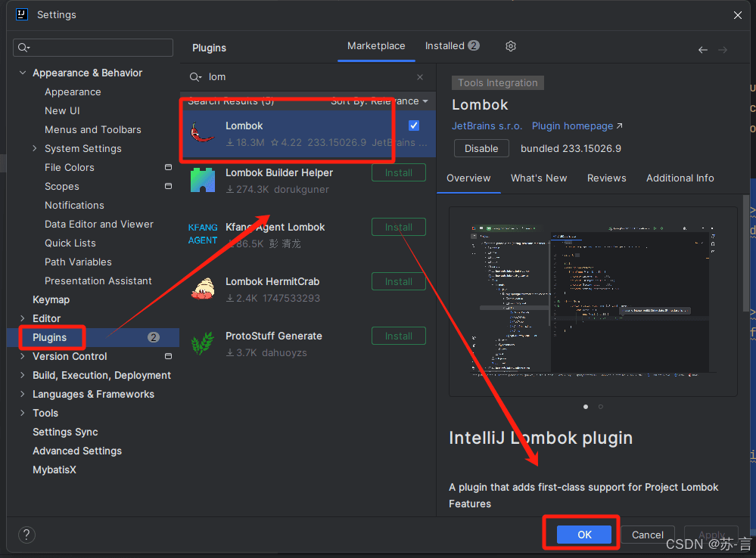Click the search magnifier in settings search
Screen dimensions: 756x558
(23, 48)
